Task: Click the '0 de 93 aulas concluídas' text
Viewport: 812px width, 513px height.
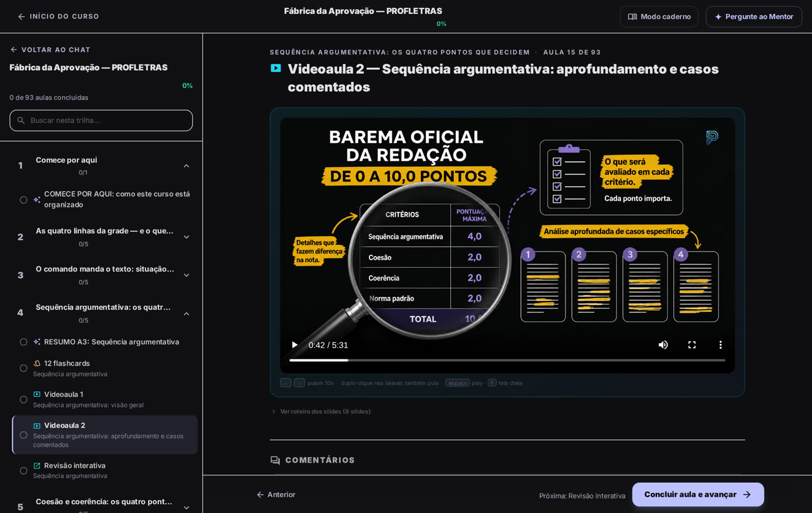Action: click(49, 97)
